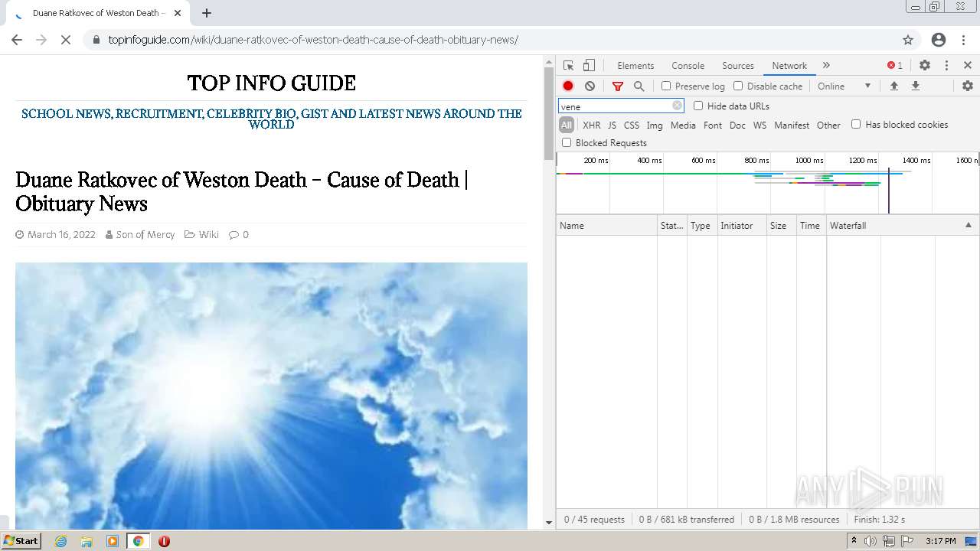Filter requests by XHR
The image size is (980, 551).
coord(592,125)
